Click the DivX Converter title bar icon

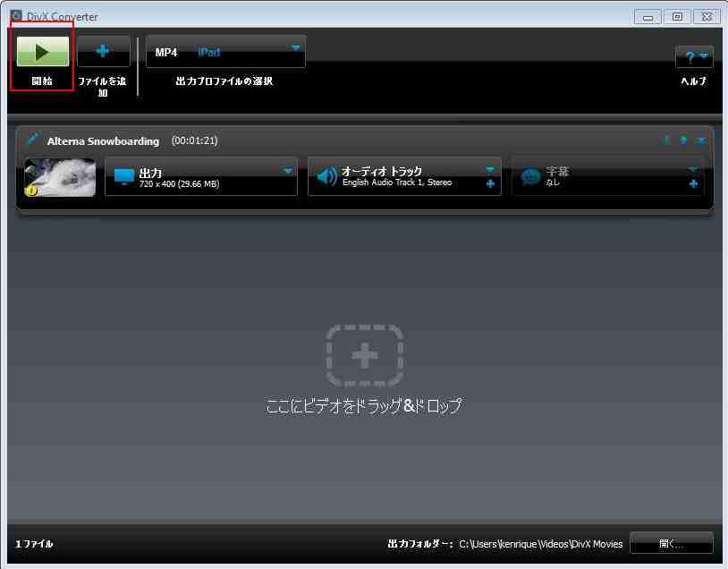pyautogui.click(x=16, y=15)
